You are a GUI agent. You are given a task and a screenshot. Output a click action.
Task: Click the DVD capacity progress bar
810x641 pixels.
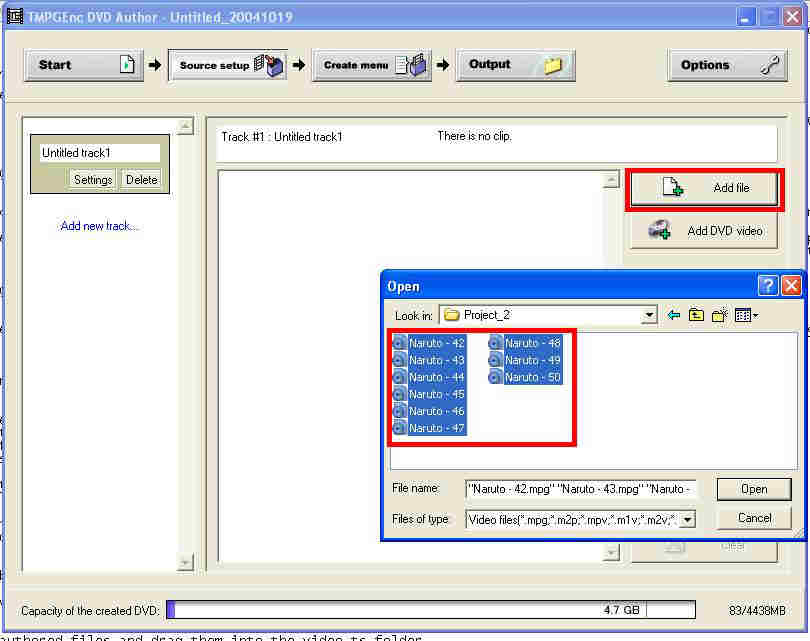[431, 610]
